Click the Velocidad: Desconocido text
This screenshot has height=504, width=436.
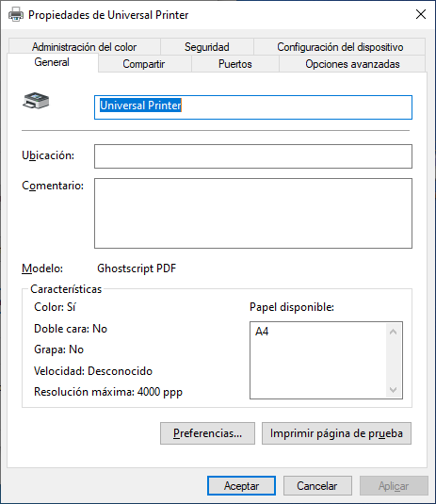(x=93, y=371)
